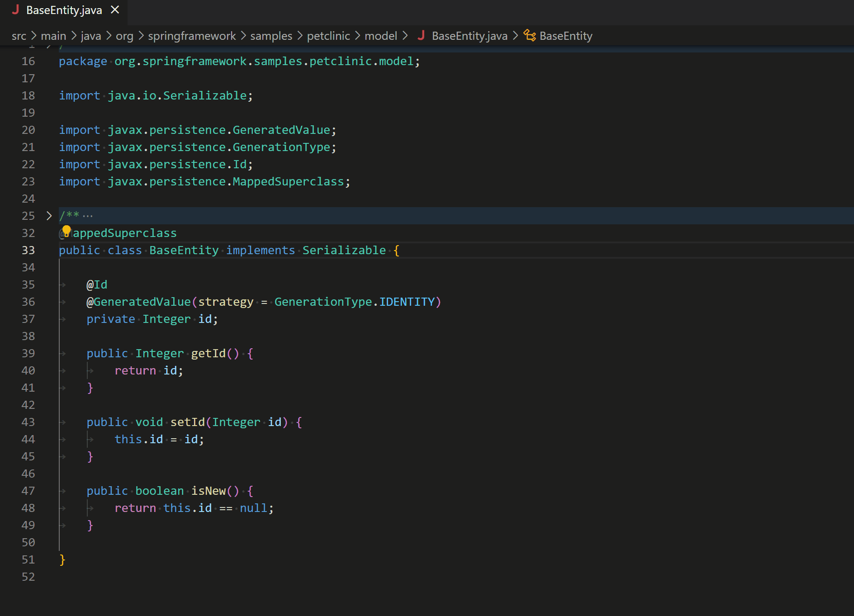Click the Java file icon on the BaseEntity.java tab
Viewport: 854px width, 616px height.
click(16, 9)
